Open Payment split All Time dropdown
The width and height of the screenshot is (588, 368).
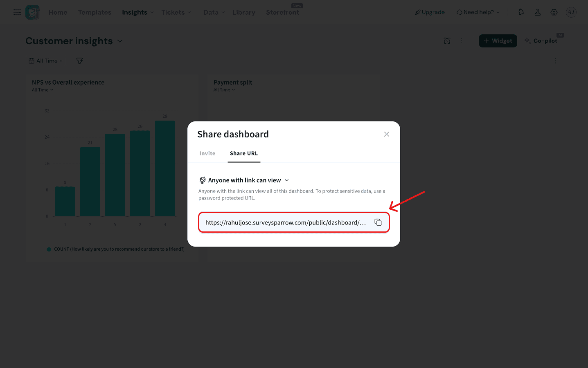tap(224, 90)
